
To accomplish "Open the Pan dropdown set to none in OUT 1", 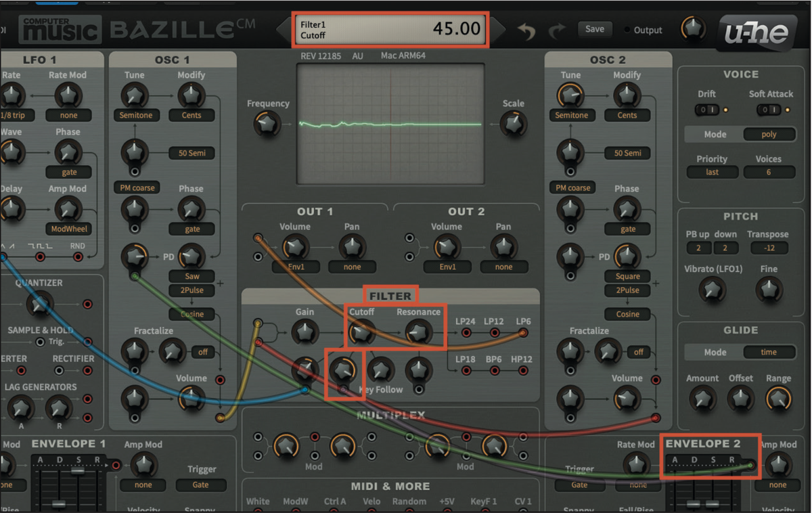I will coord(352,267).
